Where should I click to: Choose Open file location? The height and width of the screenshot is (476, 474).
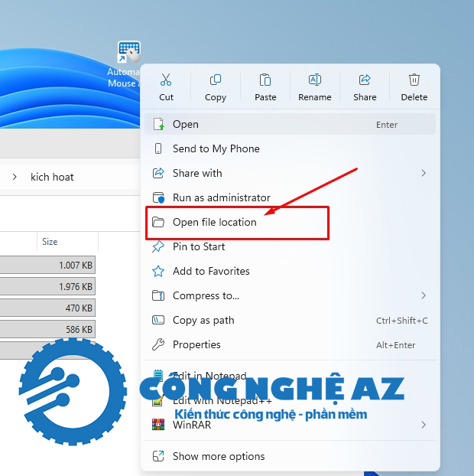coord(215,222)
